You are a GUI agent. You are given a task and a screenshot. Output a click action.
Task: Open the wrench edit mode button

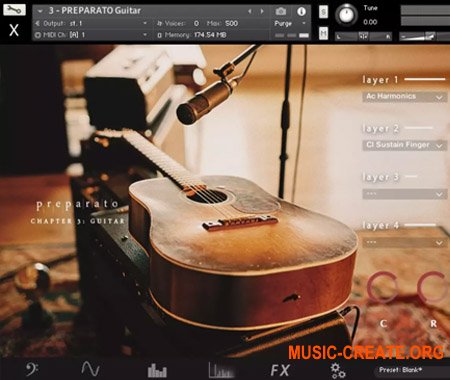point(14,9)
